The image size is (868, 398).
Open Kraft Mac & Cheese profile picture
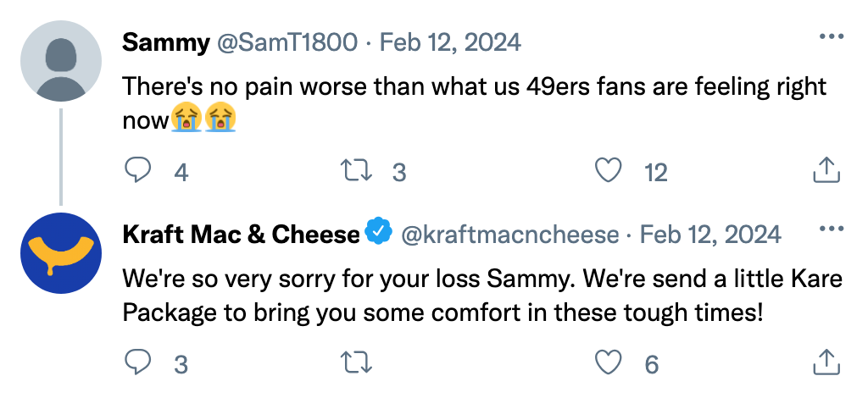(60, 252)
